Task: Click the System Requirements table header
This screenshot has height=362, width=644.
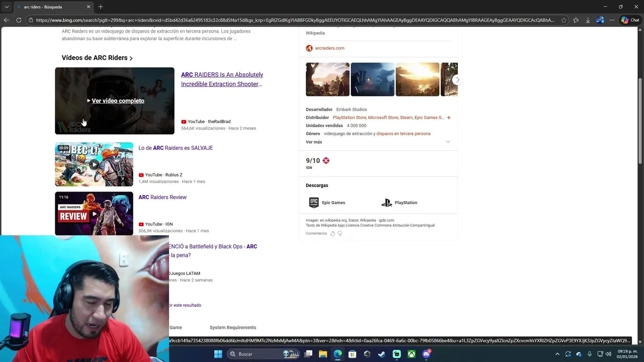Action: point(233,327)
